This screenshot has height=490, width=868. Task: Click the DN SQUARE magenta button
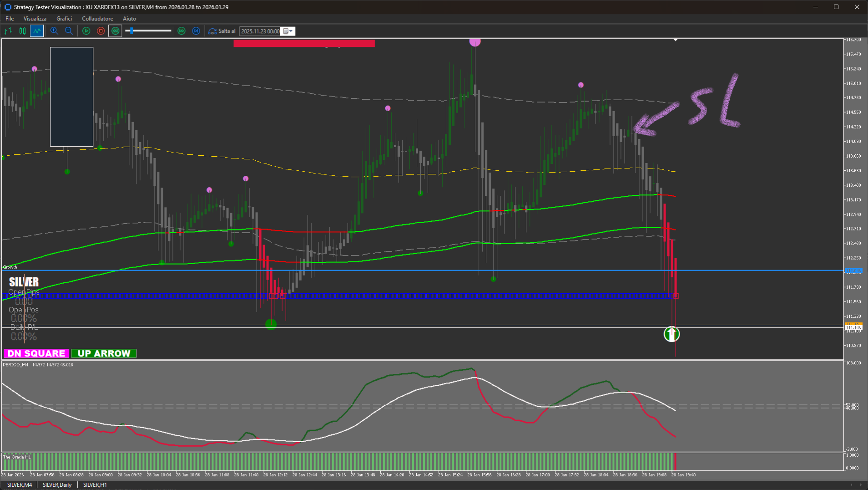tap(36, 353)
